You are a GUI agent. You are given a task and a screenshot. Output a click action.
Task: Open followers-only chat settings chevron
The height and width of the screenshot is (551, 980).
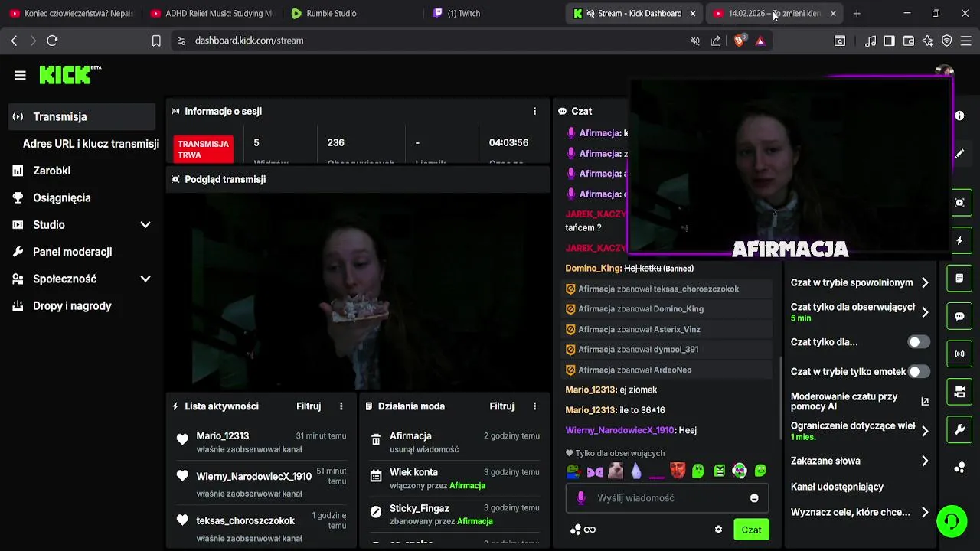925,312
